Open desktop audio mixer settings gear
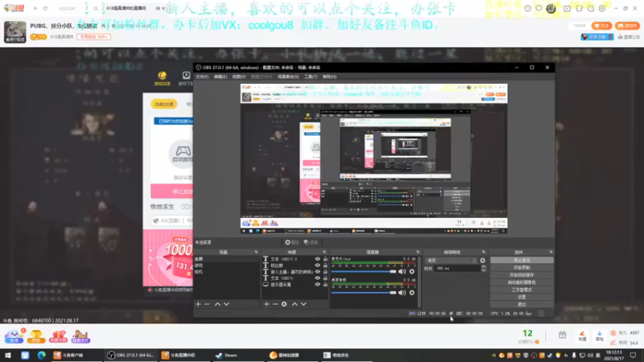The width and height of the screenshot is (644, 362). point(412,293)
